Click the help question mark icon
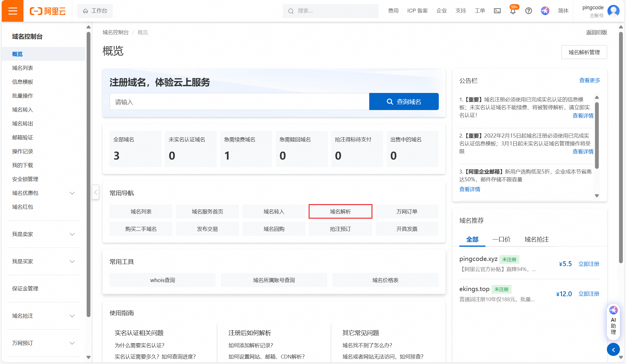626x364 pixels. 528,11
